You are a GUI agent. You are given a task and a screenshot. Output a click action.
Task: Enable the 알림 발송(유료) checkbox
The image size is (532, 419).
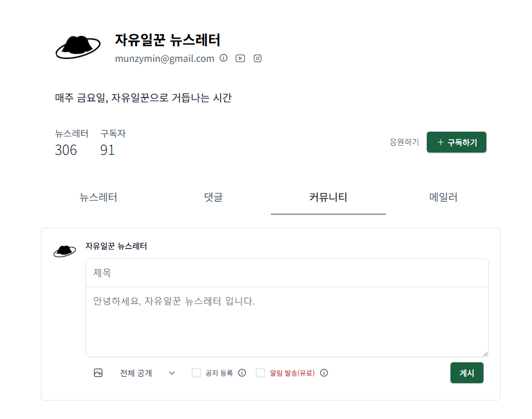pyautogui.click(x=260, y=373)
